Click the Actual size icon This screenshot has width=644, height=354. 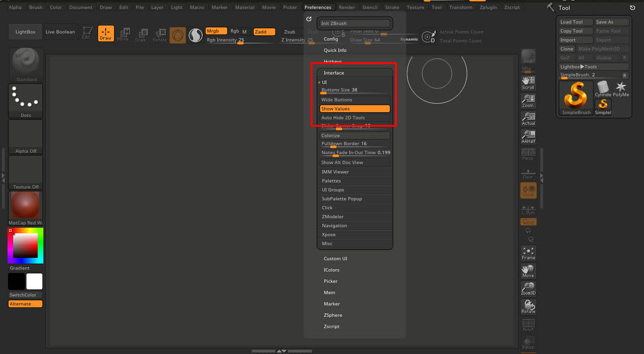(528, 119)
